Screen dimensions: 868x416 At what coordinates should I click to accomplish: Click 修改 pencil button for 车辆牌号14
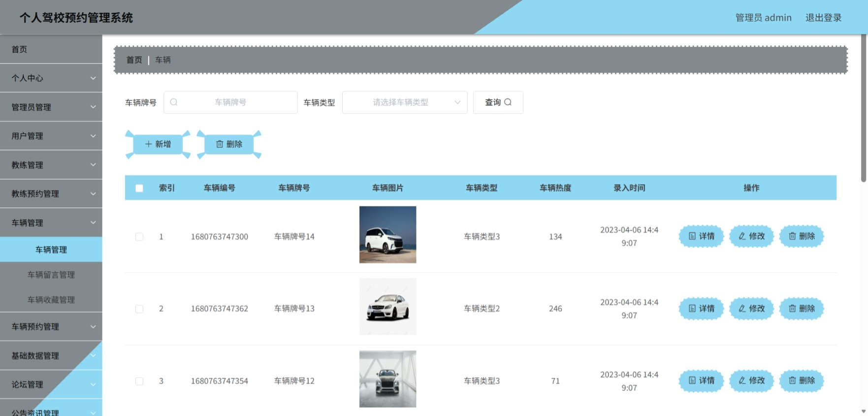pyautogui.click(x=751, y=236)
